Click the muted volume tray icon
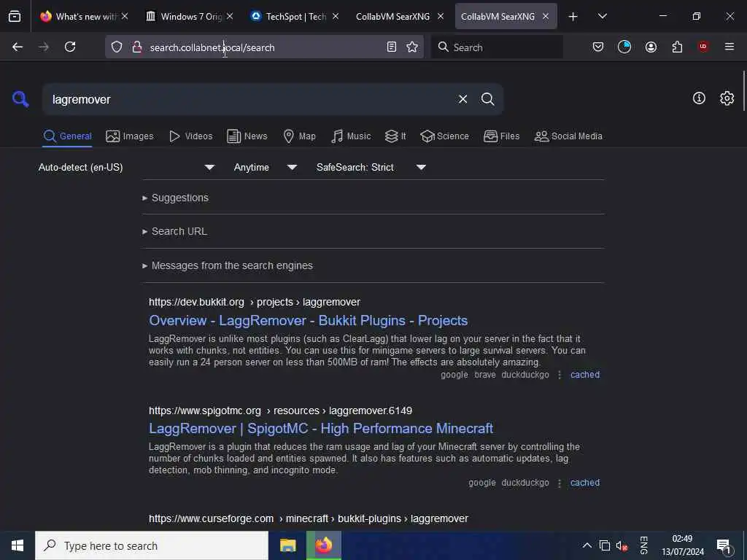The height and width of the screenshot is (560, 747). [x=622, y=545]
